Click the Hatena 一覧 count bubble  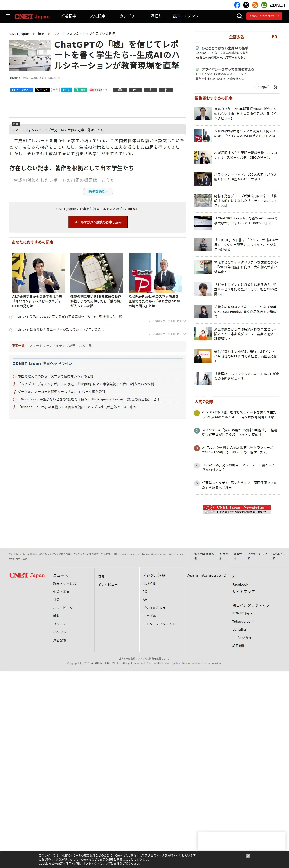pyautogui.click(x=55, y=90)
